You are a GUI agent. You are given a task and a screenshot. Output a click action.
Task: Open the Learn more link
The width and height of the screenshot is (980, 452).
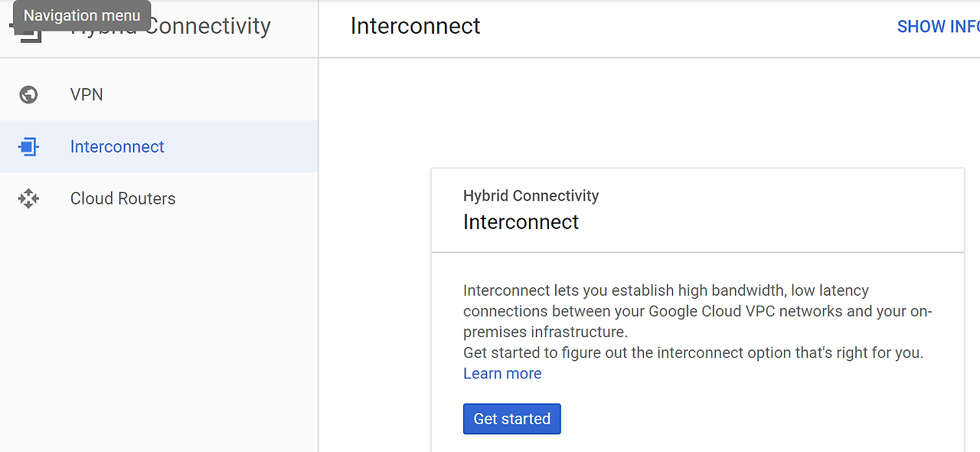point(502,373)
